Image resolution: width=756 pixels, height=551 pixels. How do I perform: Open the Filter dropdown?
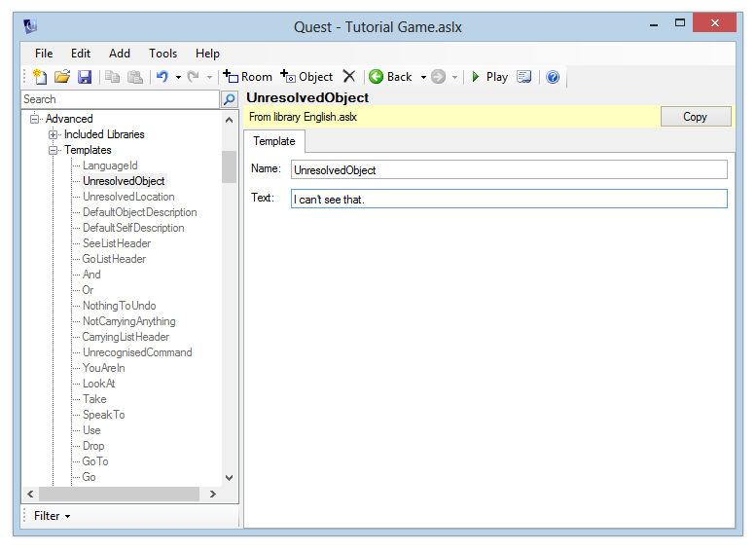(53, 516)
